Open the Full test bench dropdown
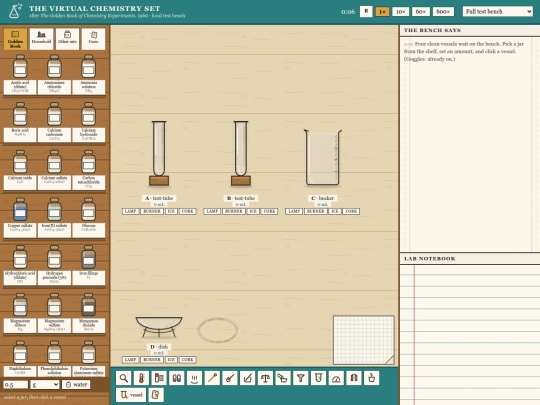 point(498,11)
